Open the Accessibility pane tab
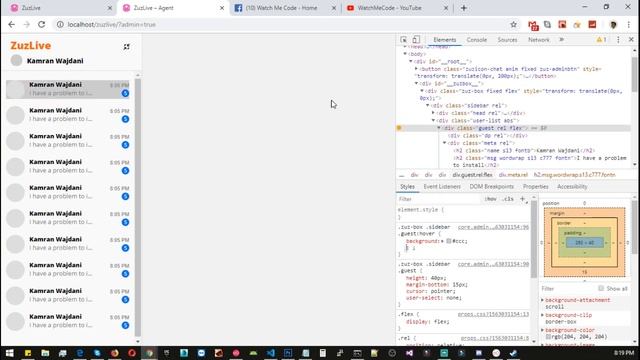This screenshot has width=640, height=360. (572, 187)
